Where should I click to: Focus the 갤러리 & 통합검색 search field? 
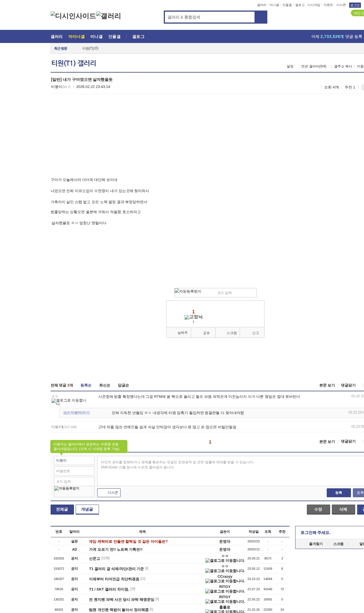coord(210,17)
